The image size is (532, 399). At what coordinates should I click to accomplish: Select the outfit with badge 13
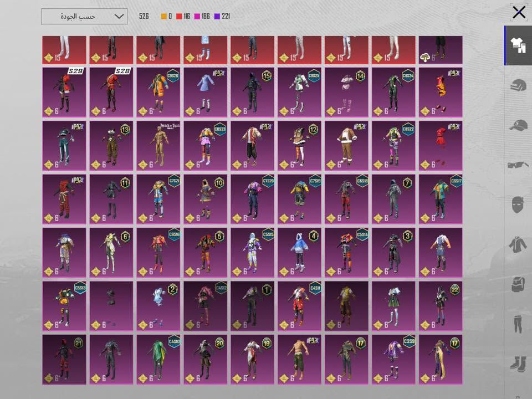point(111,146)
